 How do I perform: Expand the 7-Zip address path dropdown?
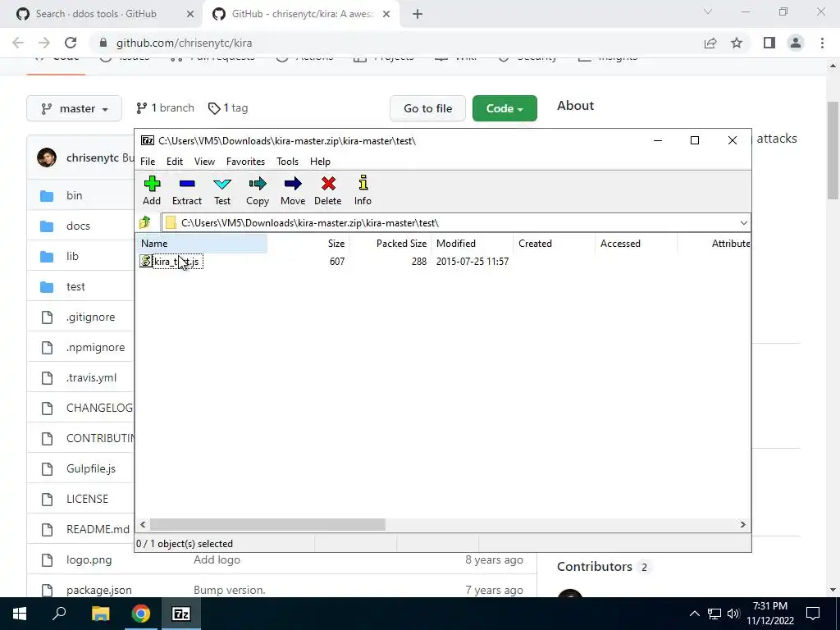point(743,223)
